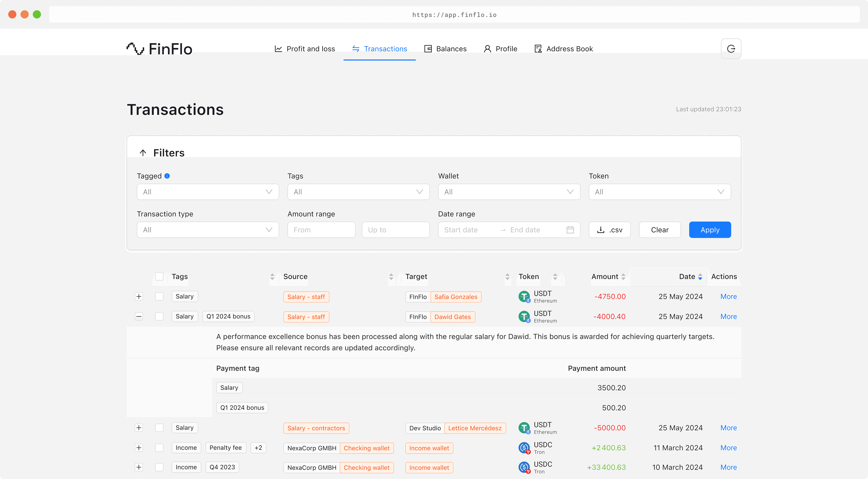Open Profit and loss tab
Image resolution: width=868 pixels, height=479 pixels.
[x=305, y=49]
